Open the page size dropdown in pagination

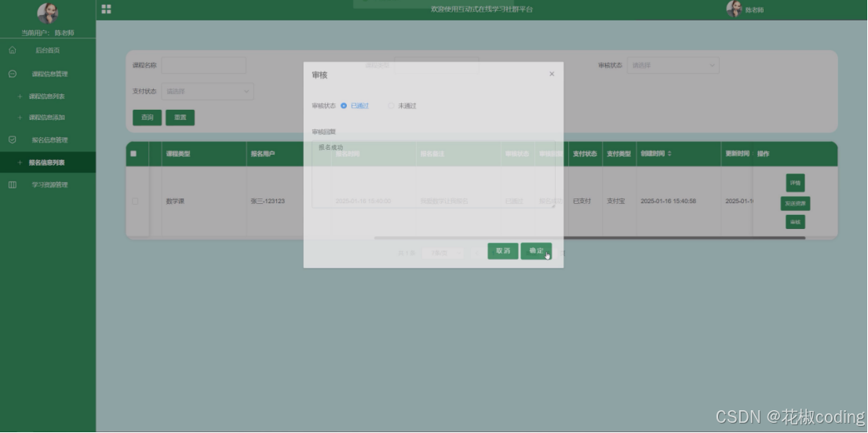point(443,253)
